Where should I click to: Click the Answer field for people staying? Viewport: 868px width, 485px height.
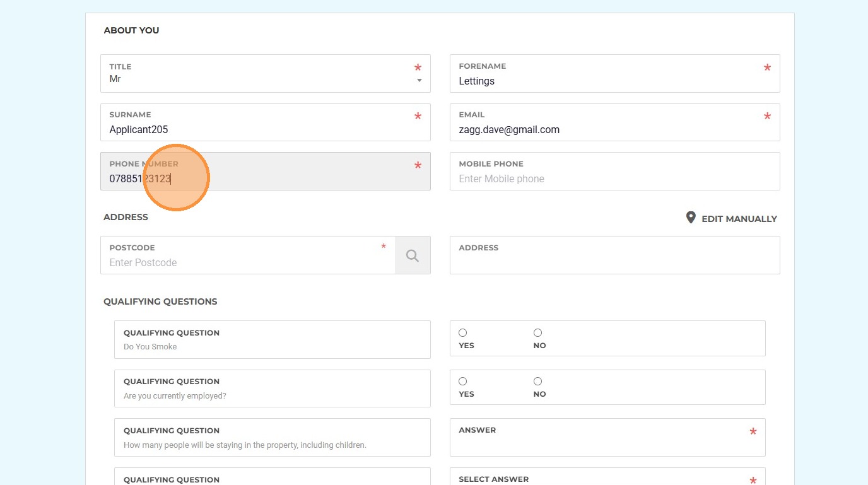point(607,437)
